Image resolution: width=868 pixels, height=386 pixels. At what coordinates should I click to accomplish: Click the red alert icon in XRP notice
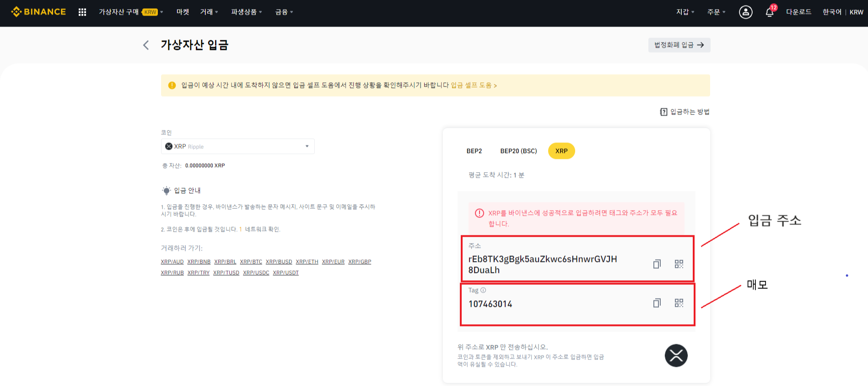point(479,213)
